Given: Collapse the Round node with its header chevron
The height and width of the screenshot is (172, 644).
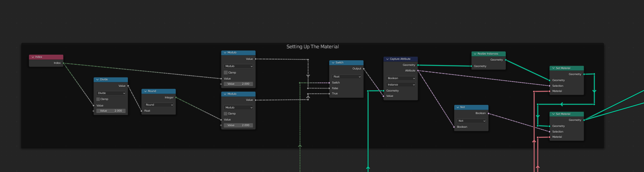Looking at the screenshot, I should (145, 91).
